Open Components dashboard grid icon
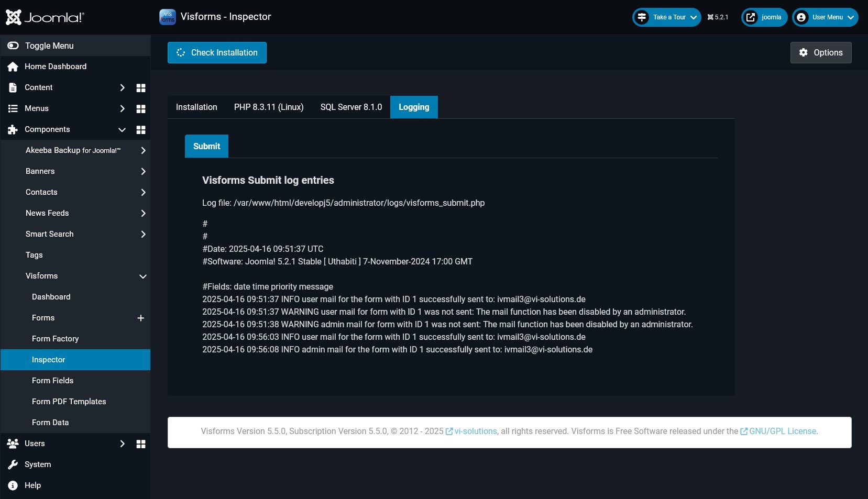 tap(141, 130)
